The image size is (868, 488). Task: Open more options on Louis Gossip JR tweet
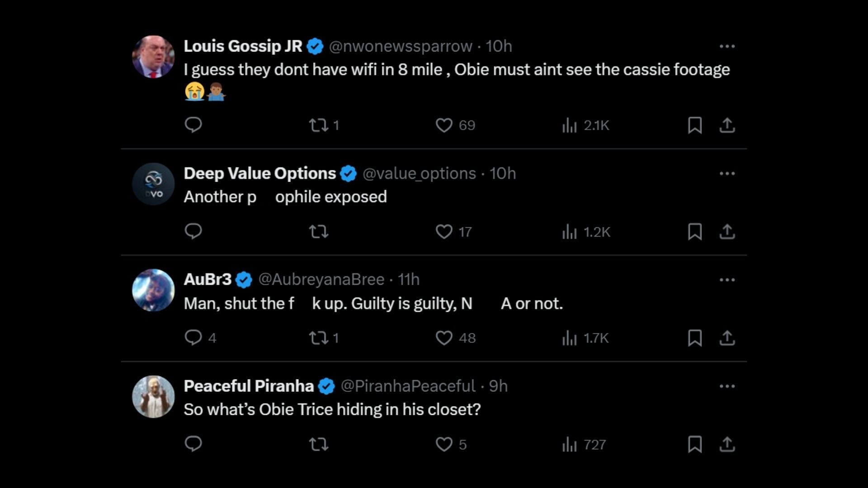click(727, 46)
